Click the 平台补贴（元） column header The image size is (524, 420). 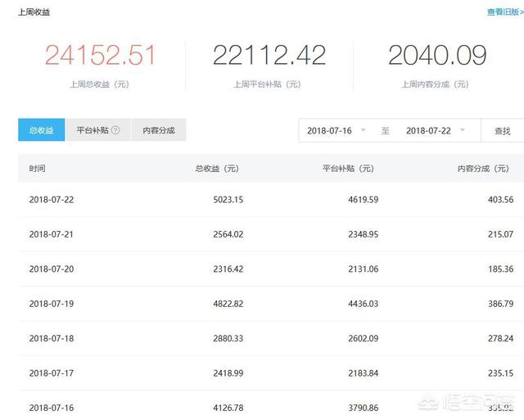click(x=348, y=169)
